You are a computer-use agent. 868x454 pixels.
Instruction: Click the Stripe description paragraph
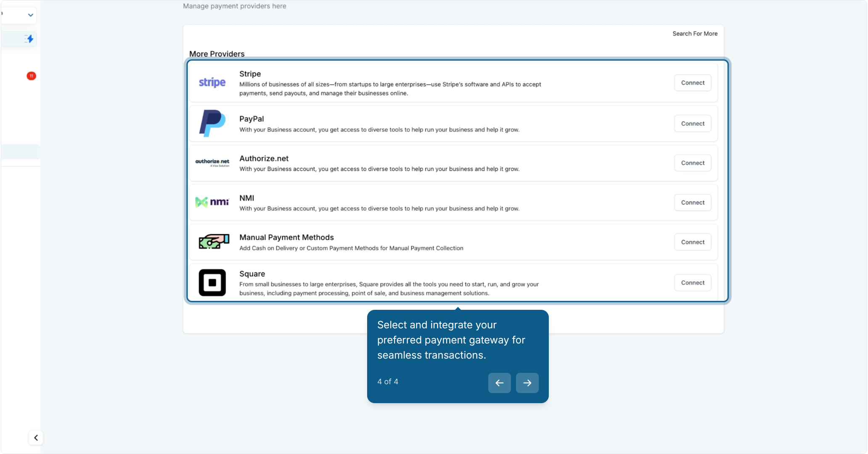390,89
